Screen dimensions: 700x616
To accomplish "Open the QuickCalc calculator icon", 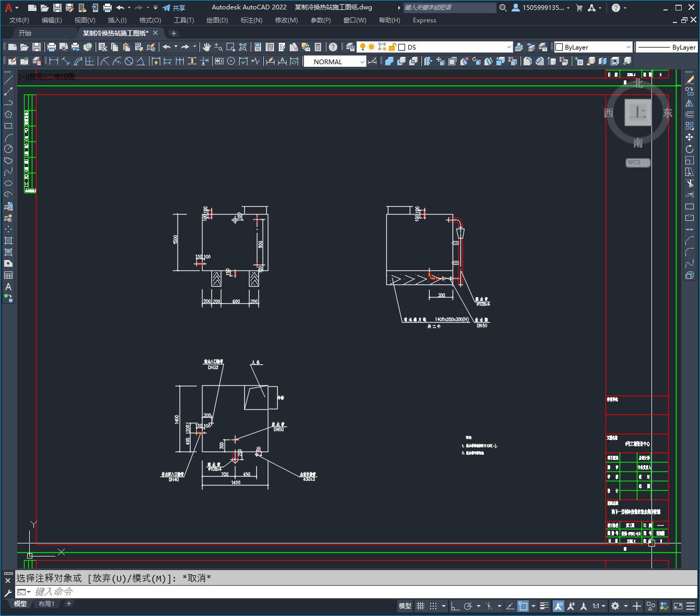I will tap(318, 47).
